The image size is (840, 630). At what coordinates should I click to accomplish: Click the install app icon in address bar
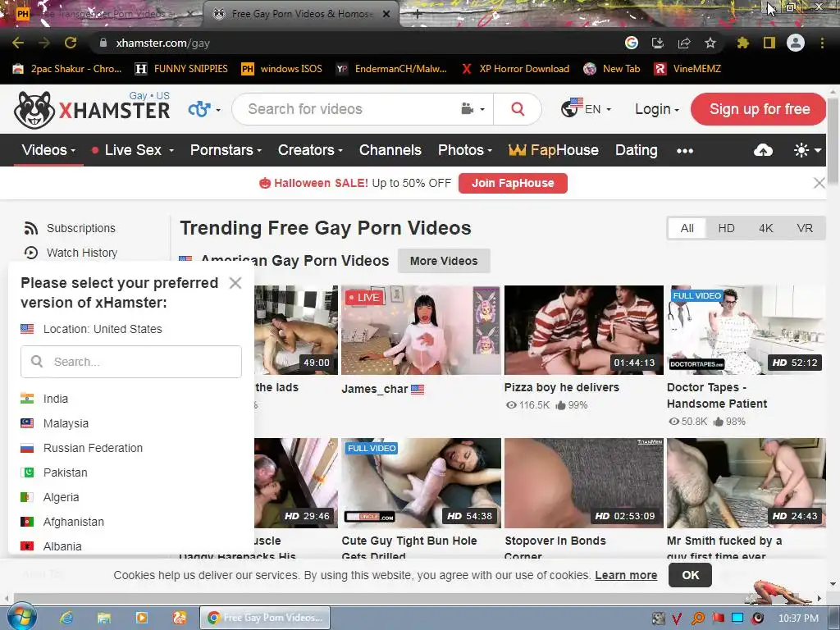click(657, 43)
